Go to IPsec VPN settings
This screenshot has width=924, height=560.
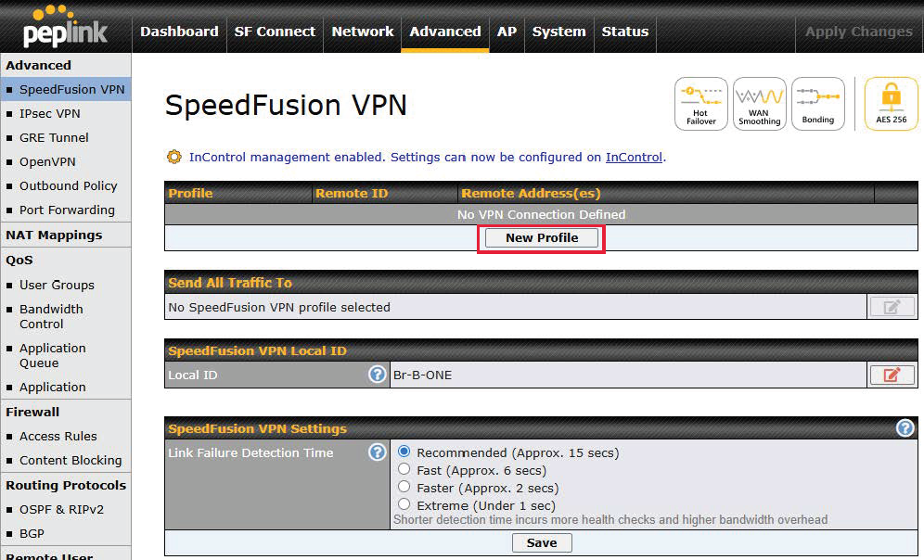point(49,114)
